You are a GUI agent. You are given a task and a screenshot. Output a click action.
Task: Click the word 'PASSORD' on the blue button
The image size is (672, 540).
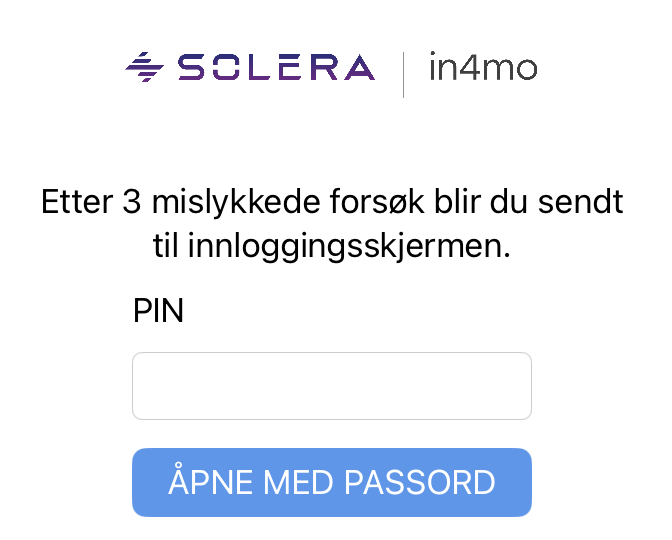420,482
